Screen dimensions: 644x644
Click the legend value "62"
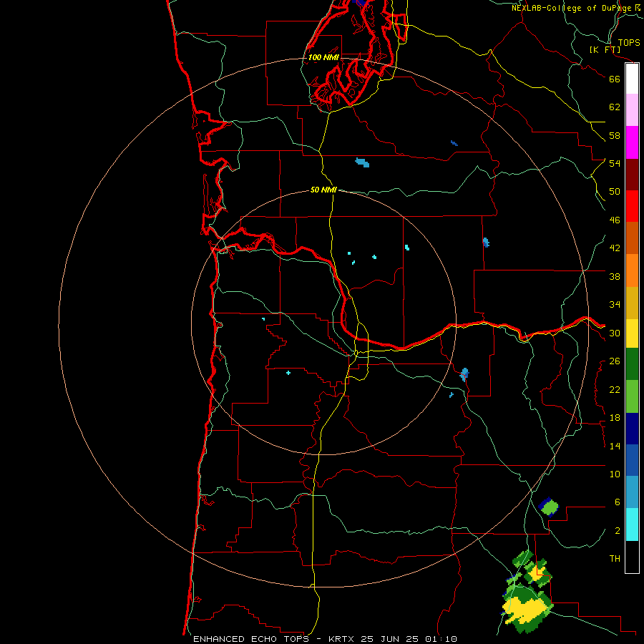pyautogui.click(x=615, y=107)
